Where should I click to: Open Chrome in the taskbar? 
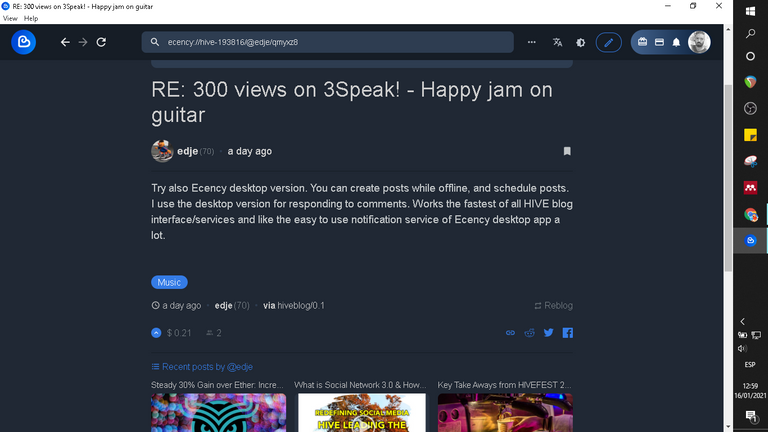750,214
